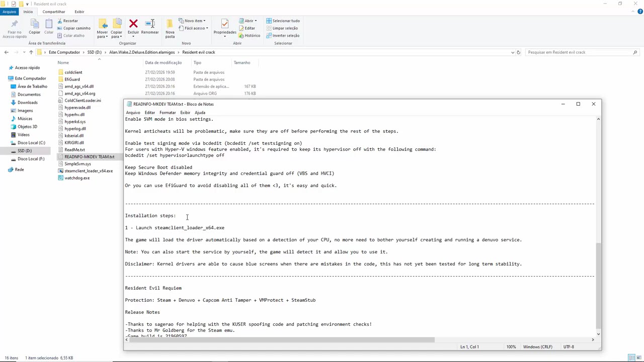644x362 pixels.
Task: Click Copiar caminho in ribbon
Action: [x=73, y=28]
